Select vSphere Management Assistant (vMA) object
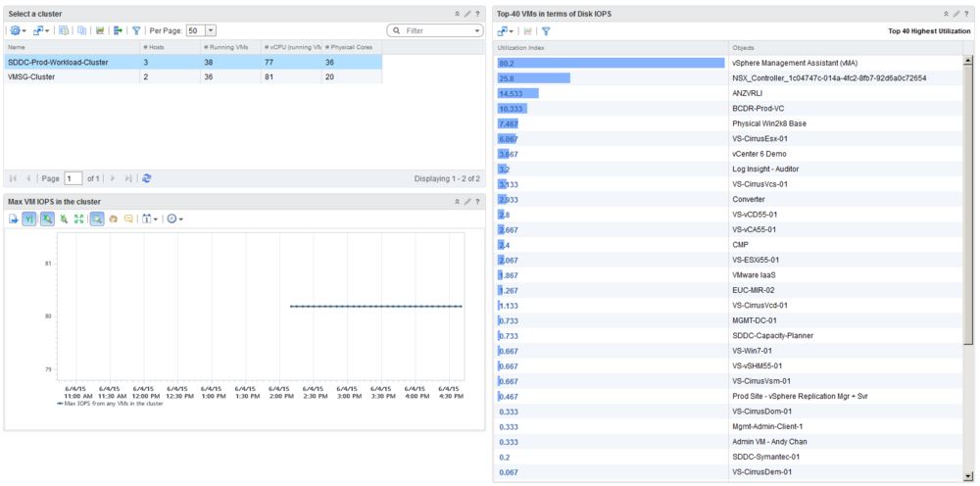980x486 pixels. pyautogui.click(x=795, y=63)
